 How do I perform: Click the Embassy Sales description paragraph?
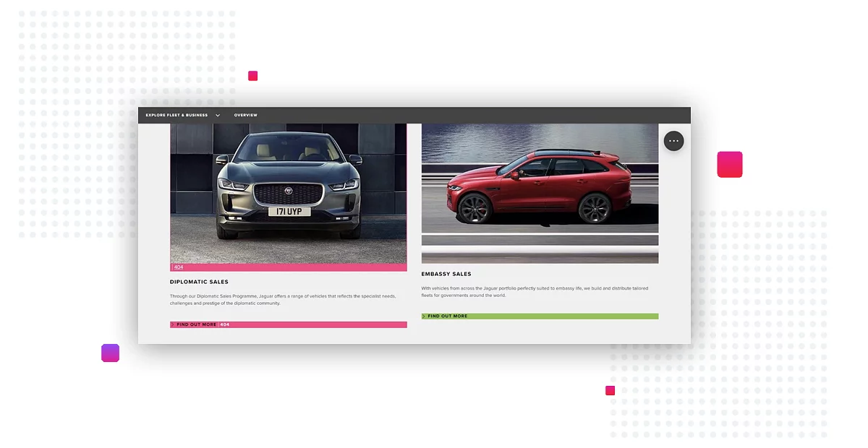535,292
